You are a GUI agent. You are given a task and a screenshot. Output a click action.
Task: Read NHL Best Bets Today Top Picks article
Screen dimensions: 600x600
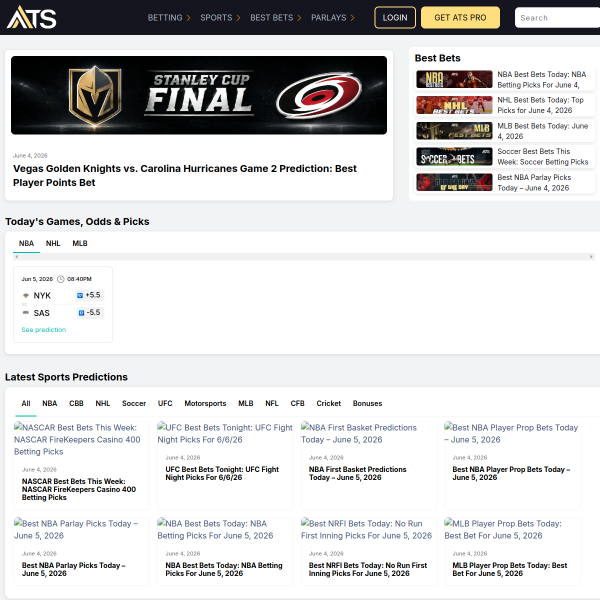[x=540, y=105]
